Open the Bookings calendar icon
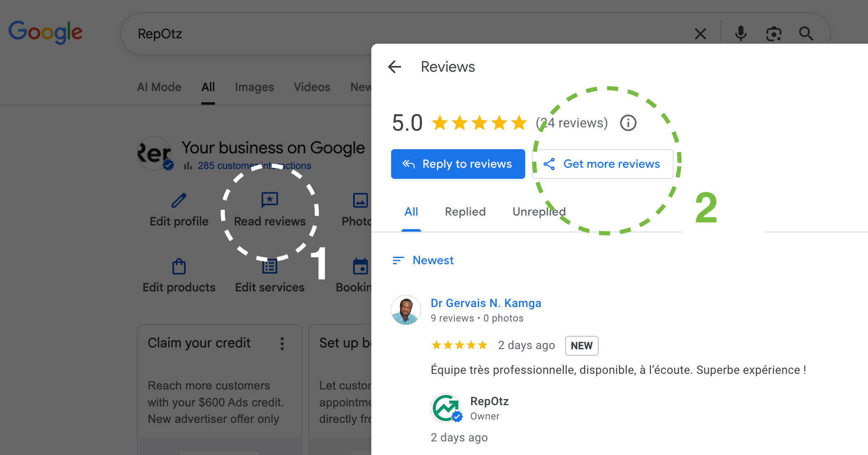868x455 pixels. point(359,267)
